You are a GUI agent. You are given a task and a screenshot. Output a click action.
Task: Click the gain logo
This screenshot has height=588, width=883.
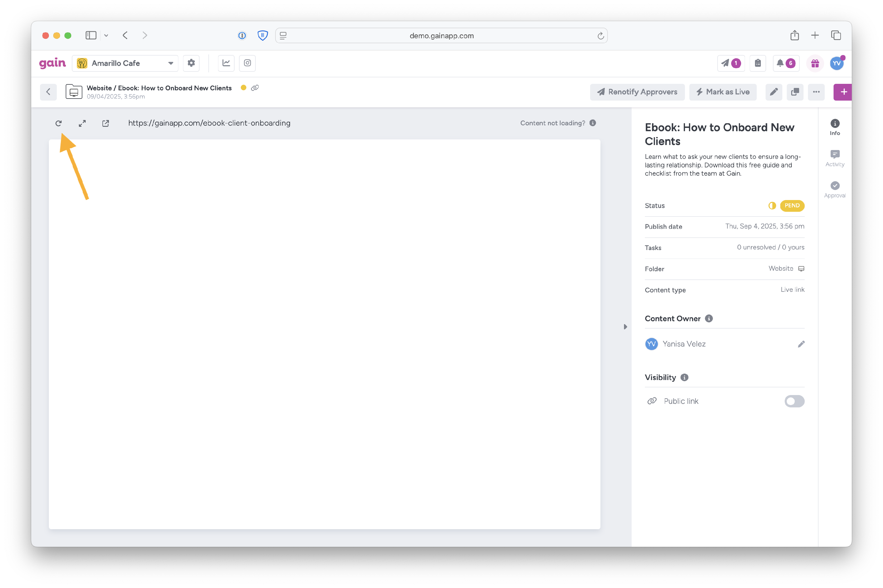pos(52,63)
